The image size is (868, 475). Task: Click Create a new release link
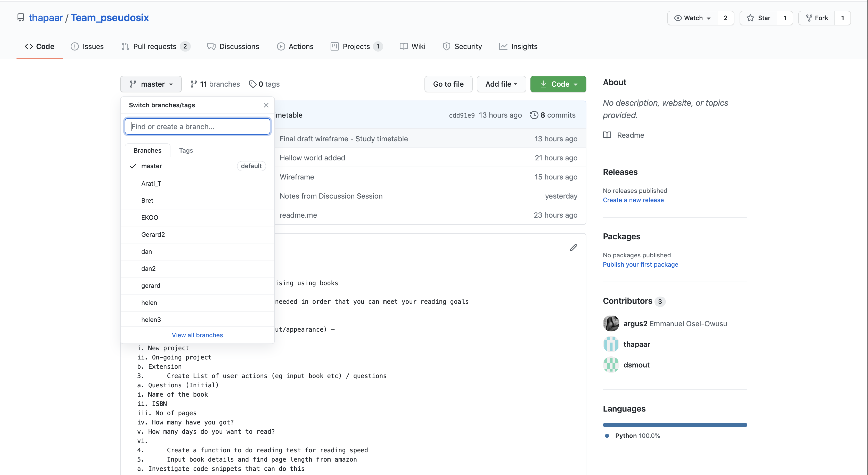coord(633,200)
